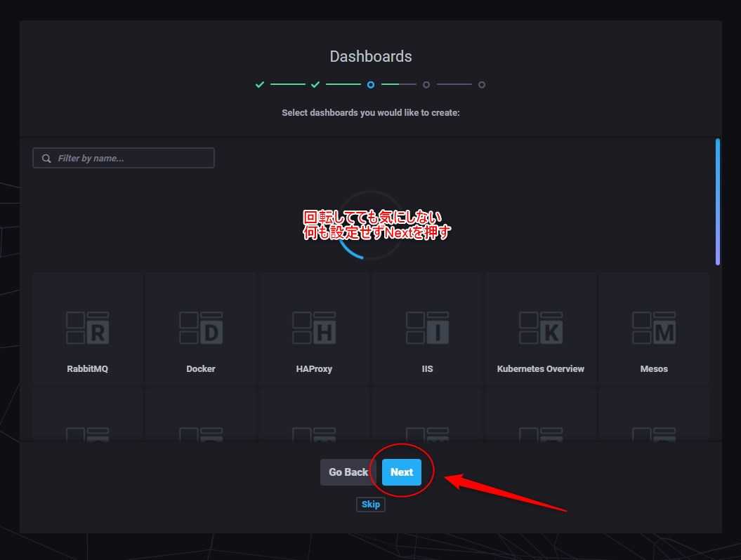Click the current blue step indicator

[x=371, y=84]
